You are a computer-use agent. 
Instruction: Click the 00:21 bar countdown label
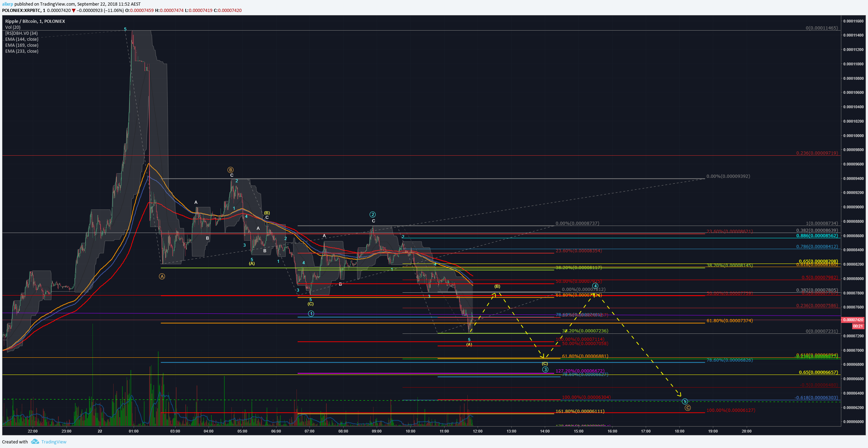coord(858,326)
